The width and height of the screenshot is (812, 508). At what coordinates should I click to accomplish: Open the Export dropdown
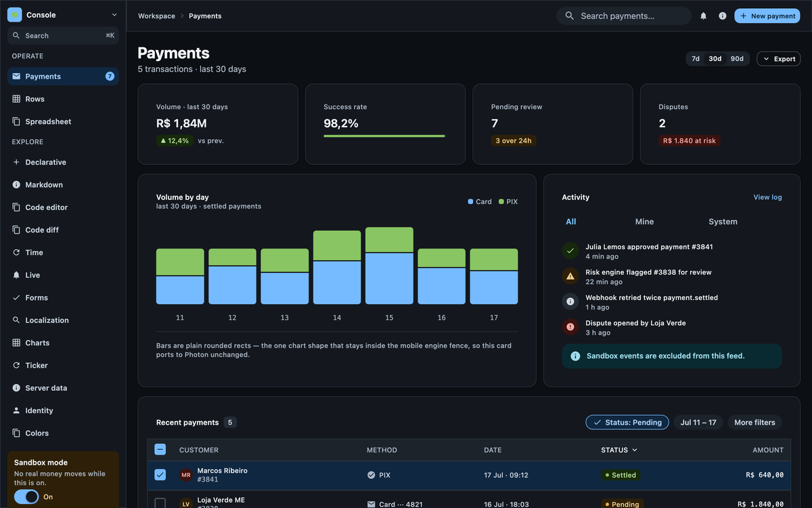click(x=778, y=59)
